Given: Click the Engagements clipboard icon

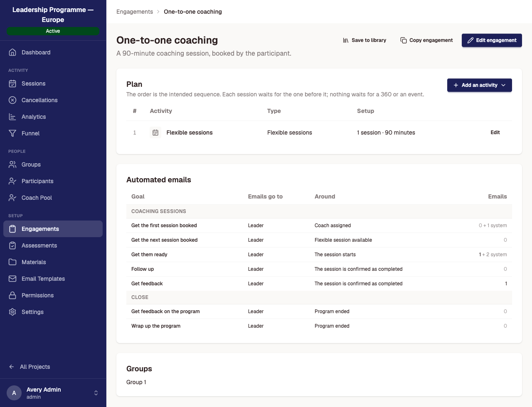Looking at the screenshot, I should point(12,229).
